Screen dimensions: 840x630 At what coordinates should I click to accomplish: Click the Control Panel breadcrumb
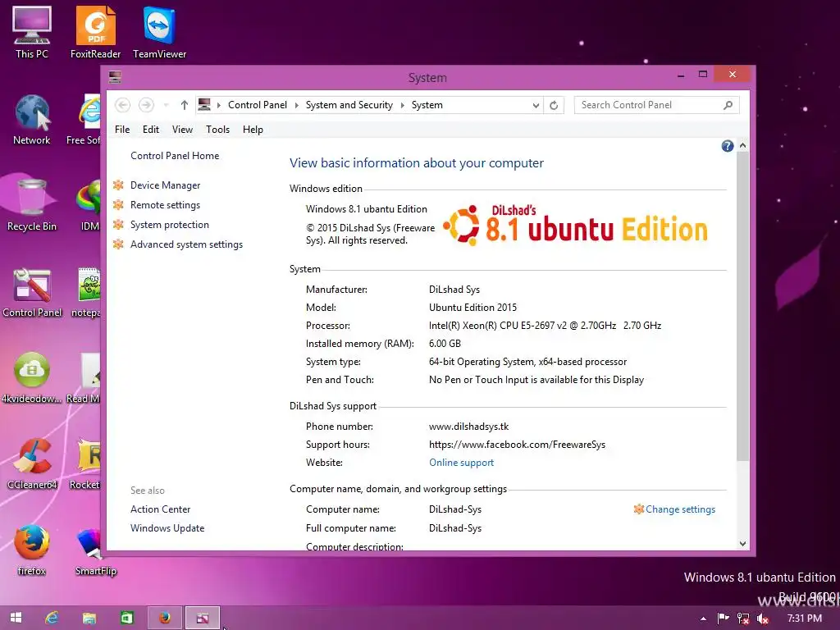coord(257,105)
